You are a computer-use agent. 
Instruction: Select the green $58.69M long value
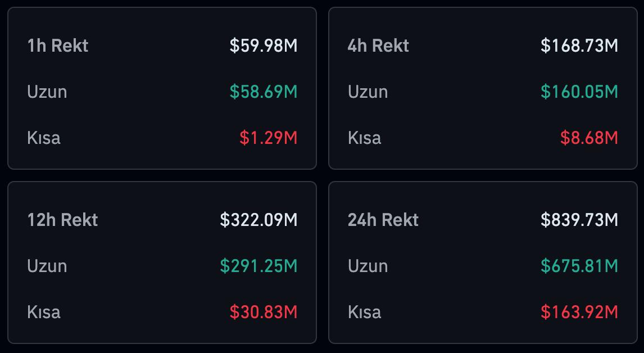[x=263, y=92]
